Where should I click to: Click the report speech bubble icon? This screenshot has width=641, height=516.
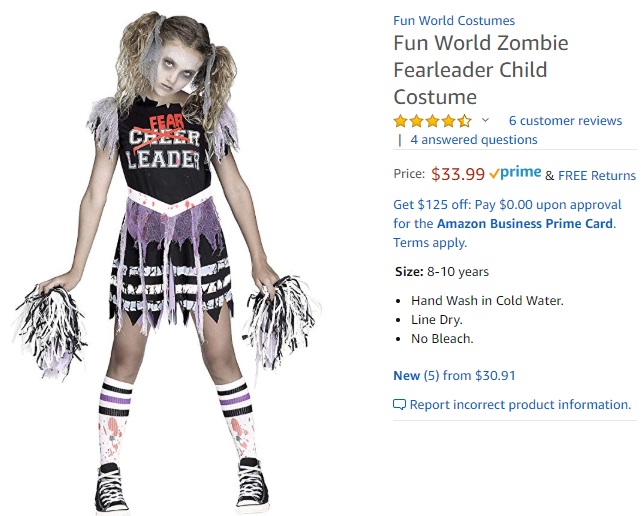[x=399, y=404]
